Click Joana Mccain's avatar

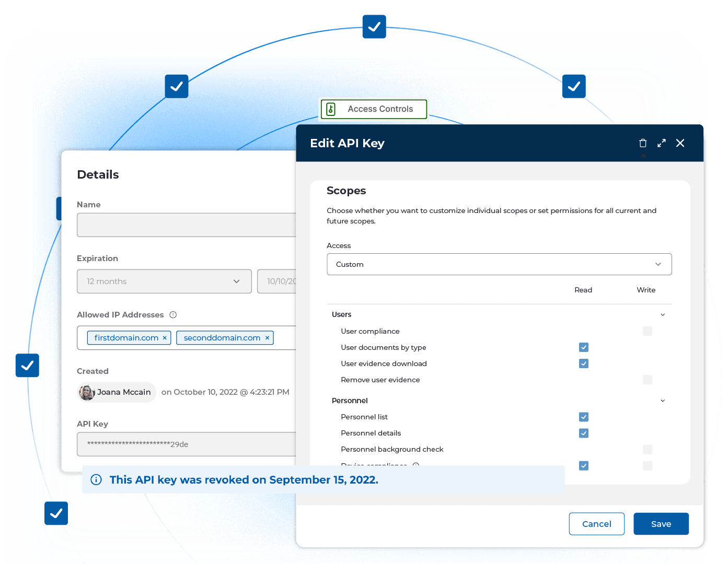[87, 392]
